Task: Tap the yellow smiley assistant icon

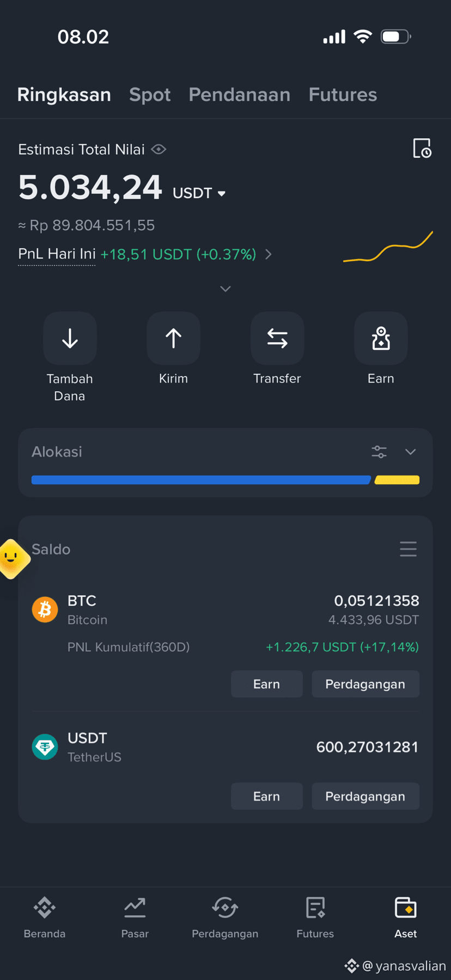Action: tap(11, 559)
